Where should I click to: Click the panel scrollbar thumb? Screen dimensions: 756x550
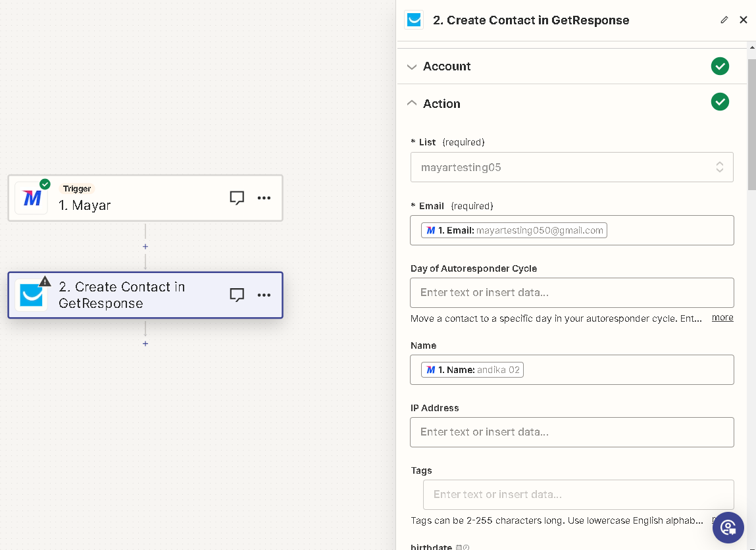751,124
